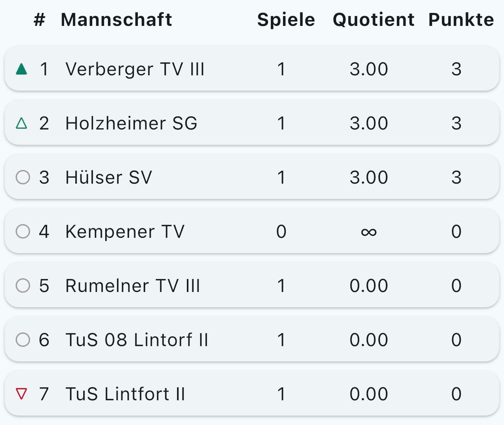The width and height of the screenshot is (504, 425).
Task: Click the outlined green triangle beside Holzheimer SG
Action: click(x=22, y=124)
